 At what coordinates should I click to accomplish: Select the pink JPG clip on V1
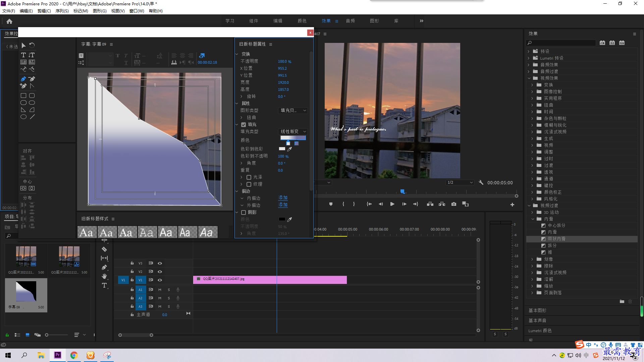(x=270, y=280)
